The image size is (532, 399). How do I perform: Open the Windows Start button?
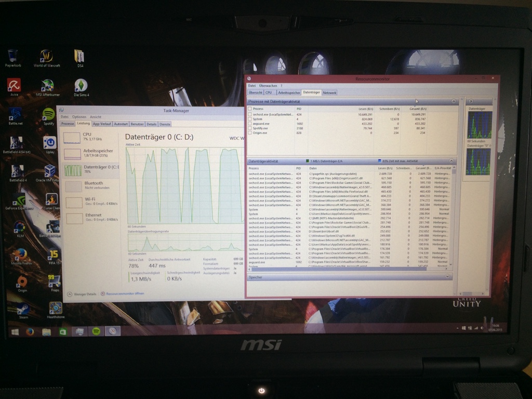click(15, 332)
